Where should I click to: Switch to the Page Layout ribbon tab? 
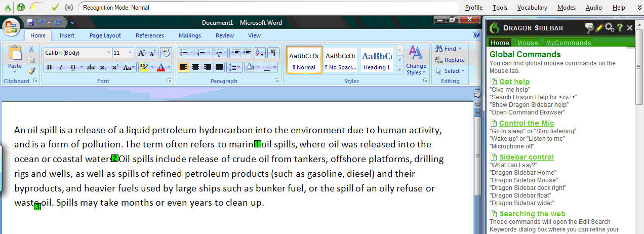click(x=105, y=35)
